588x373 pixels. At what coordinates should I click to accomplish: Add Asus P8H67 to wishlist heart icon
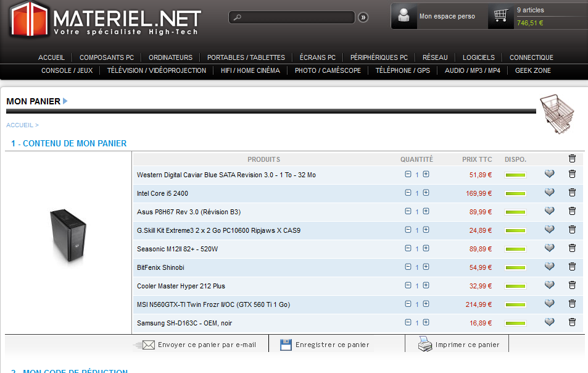point(549,211)
